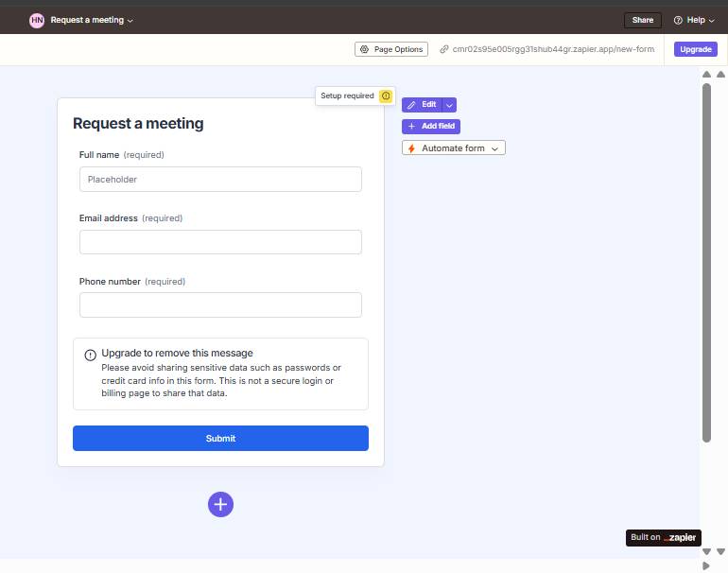This screenshot has height=573, width=728.
Task: Click the outer scroll up arrow
Action: tap(720, 75)
